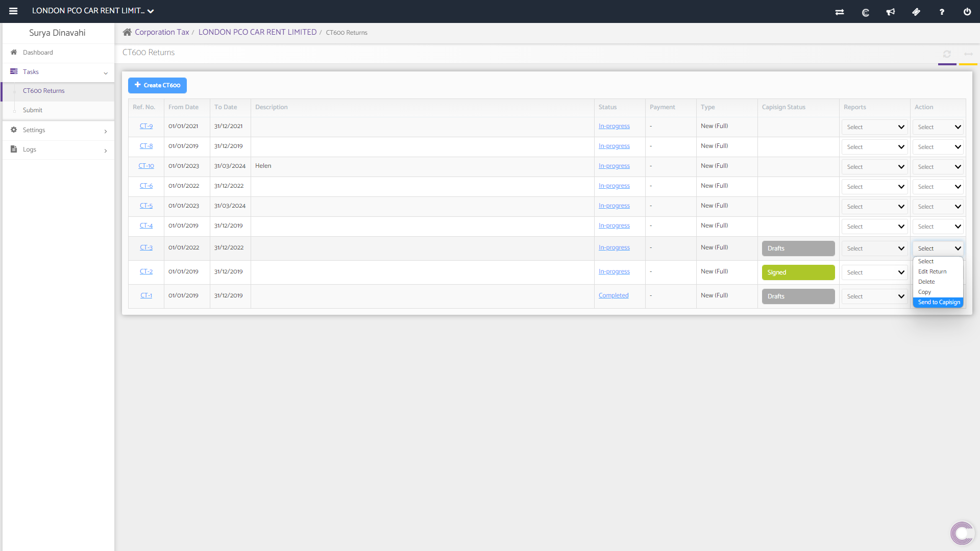Open Reports dropdown for CT-9 row
Viewport: 980px width, 551px height.
[x=875, y=127]
